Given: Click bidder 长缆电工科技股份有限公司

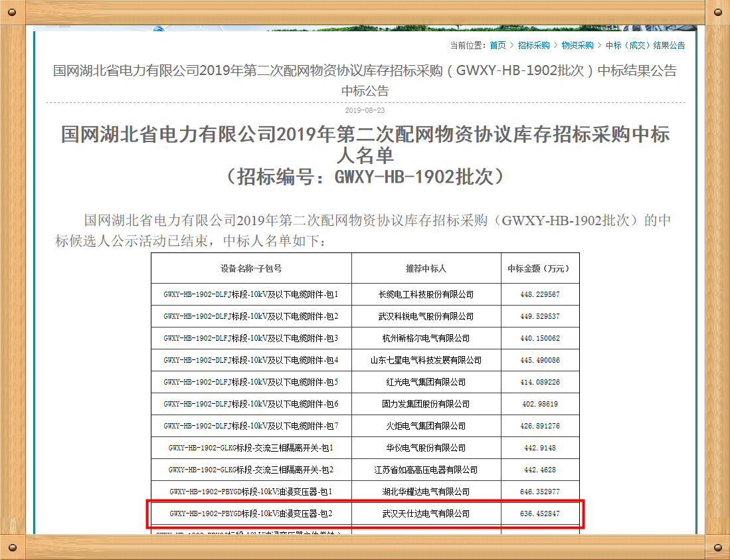Looking at the screenshot, I should click(426, 295).
